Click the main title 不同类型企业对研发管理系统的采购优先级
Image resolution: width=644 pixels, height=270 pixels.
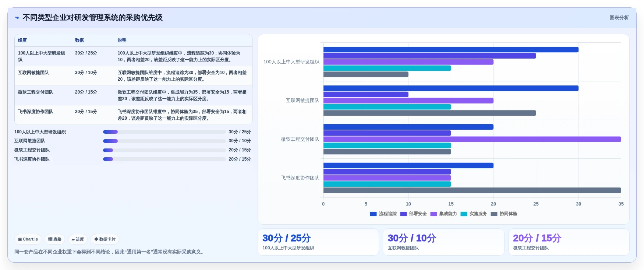click(92, 18)
